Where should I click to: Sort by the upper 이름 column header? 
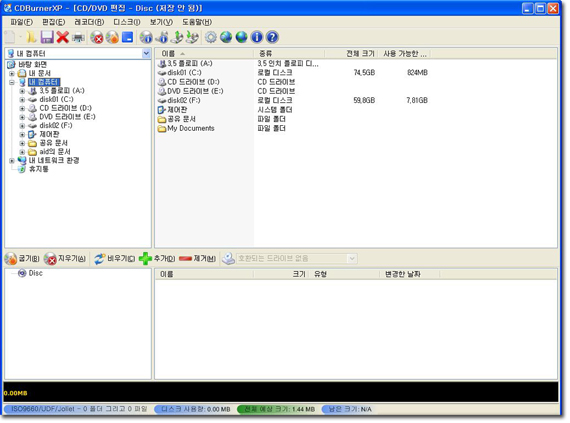205,54
